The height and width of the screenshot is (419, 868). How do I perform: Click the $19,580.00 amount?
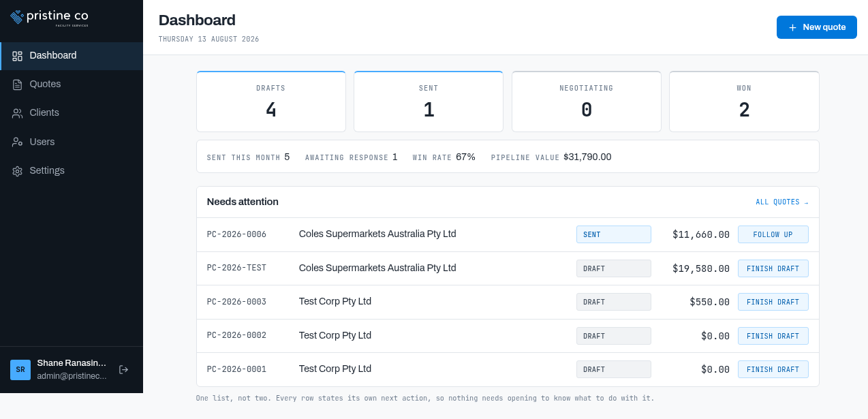pos(701,268)
